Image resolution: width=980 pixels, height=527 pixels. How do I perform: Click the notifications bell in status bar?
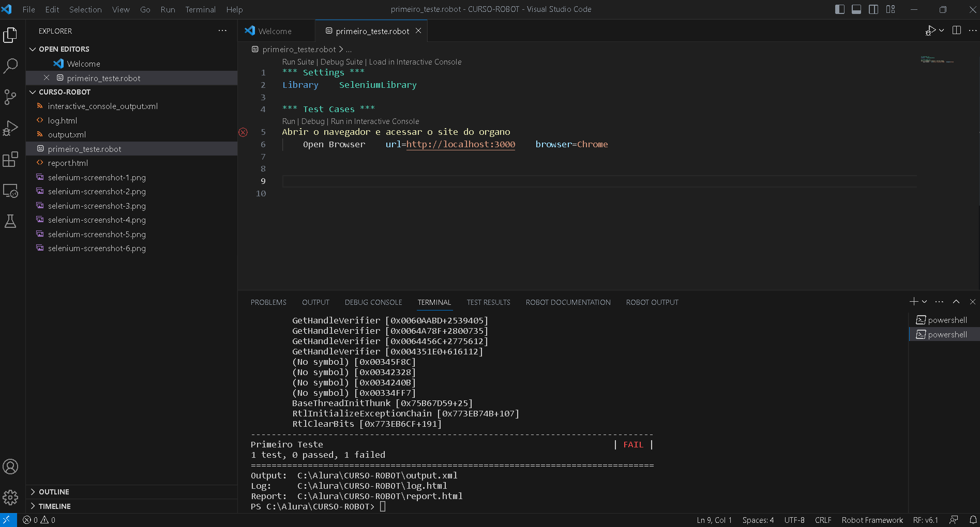pyautogui.click(x=973, y=520)
